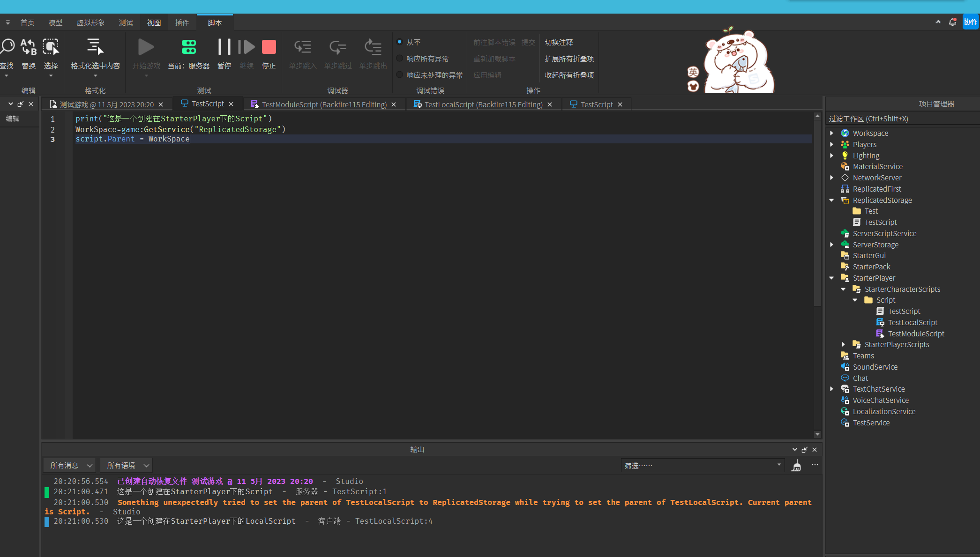Select TestModuleScript in the explorer tree
Image resolution: width=980 pixels, height=557 pixels.
pos(916,334)
